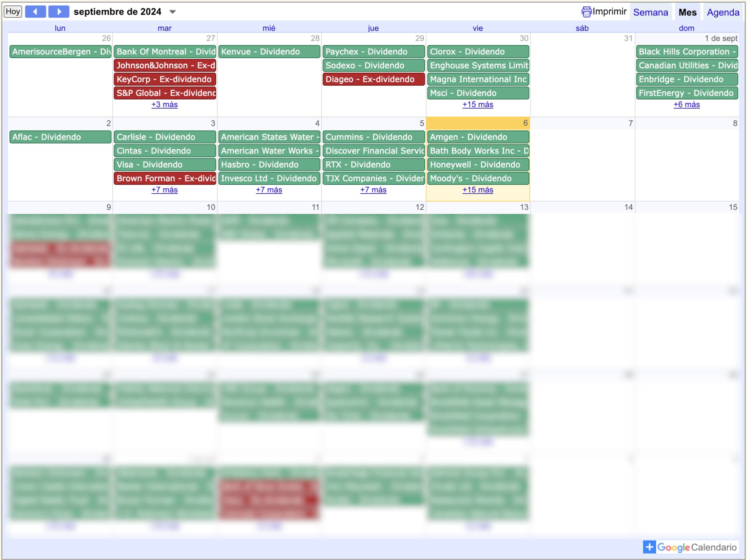Viewport: 747px width, 560px height.
Task: Switch to Agenda view tab
Action: [x=723, y=12]
